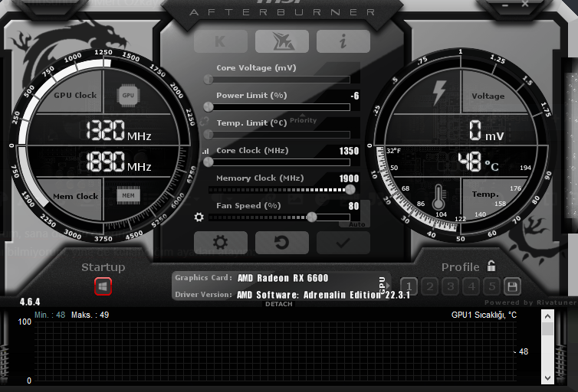Select profile slot 5
Screen dimensions: 578x392
click(x=491, y=286)
